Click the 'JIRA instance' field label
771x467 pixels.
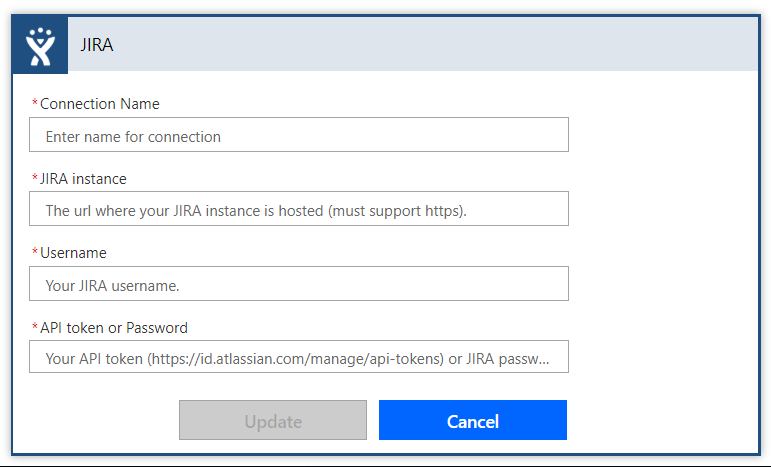[83, 179]
